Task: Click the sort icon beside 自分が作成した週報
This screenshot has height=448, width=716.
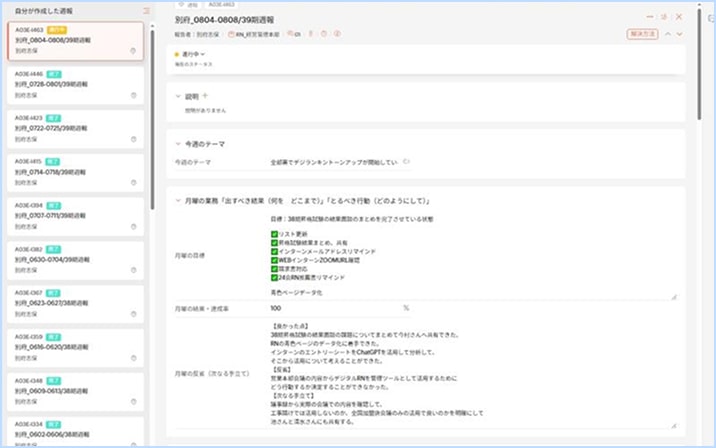Action: coord(147,11)
